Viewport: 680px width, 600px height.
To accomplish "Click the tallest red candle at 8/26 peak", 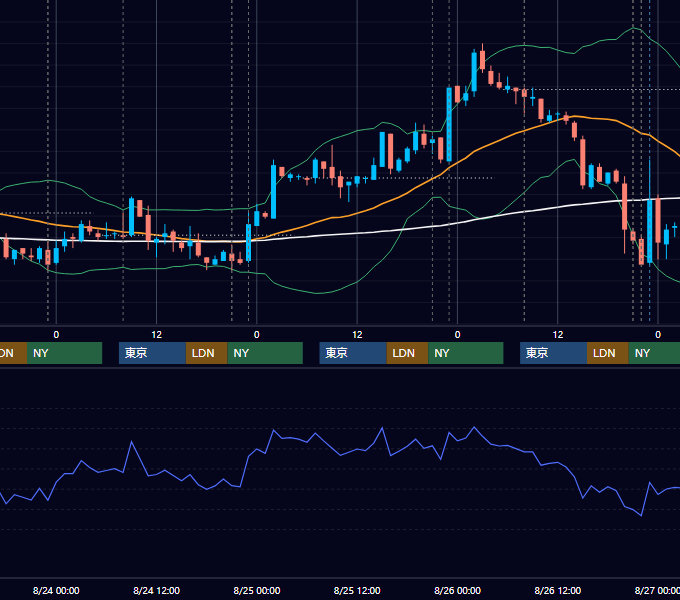I will pyautogui.click(x=482, y=60).
